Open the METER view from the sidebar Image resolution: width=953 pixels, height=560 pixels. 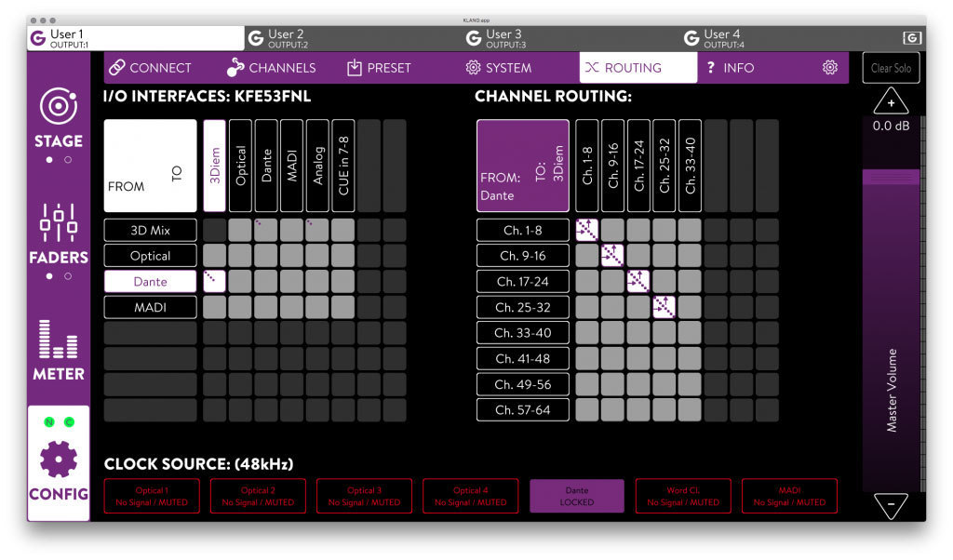pyautogui.click(x=59, y=351)
